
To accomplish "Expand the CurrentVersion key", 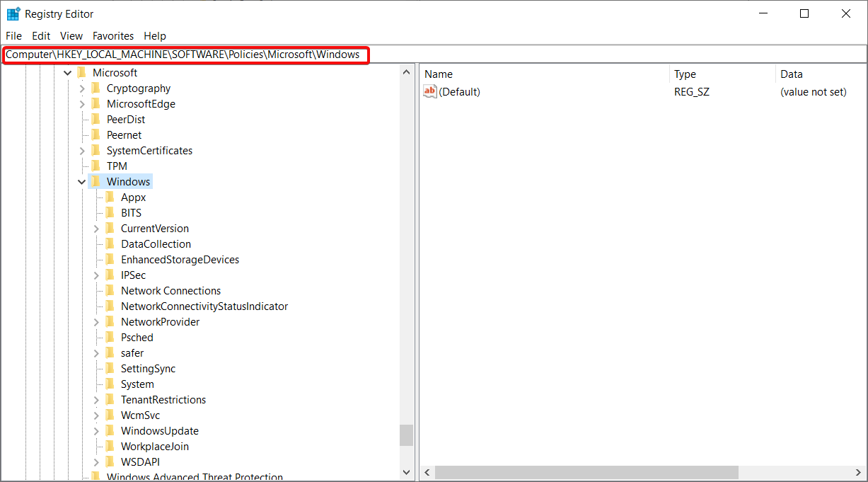I will click(96, 229).
